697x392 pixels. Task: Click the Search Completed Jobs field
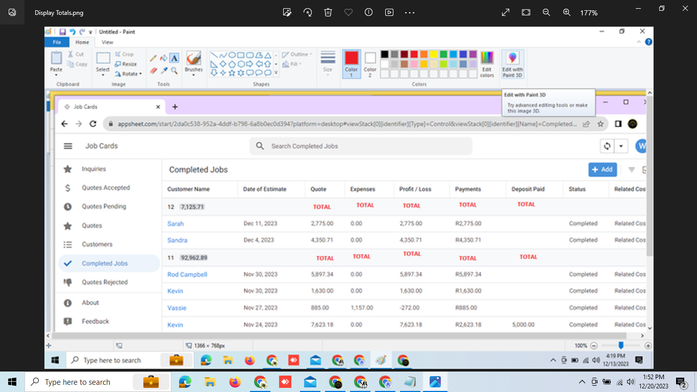(x=361, y=146)
